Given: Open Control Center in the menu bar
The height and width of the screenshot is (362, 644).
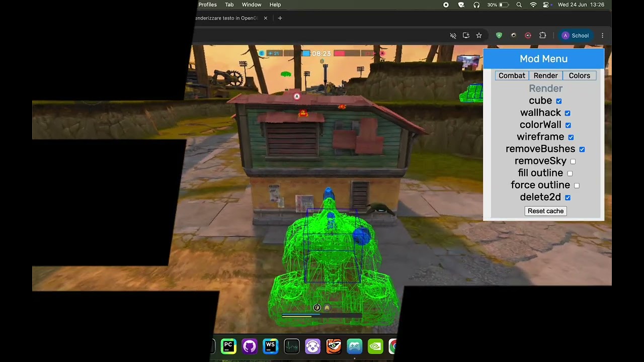Looking at the screenshot, I should [546, 5].
